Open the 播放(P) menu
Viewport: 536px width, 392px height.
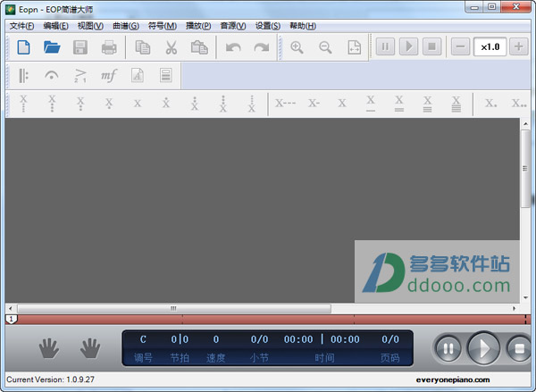198,26
